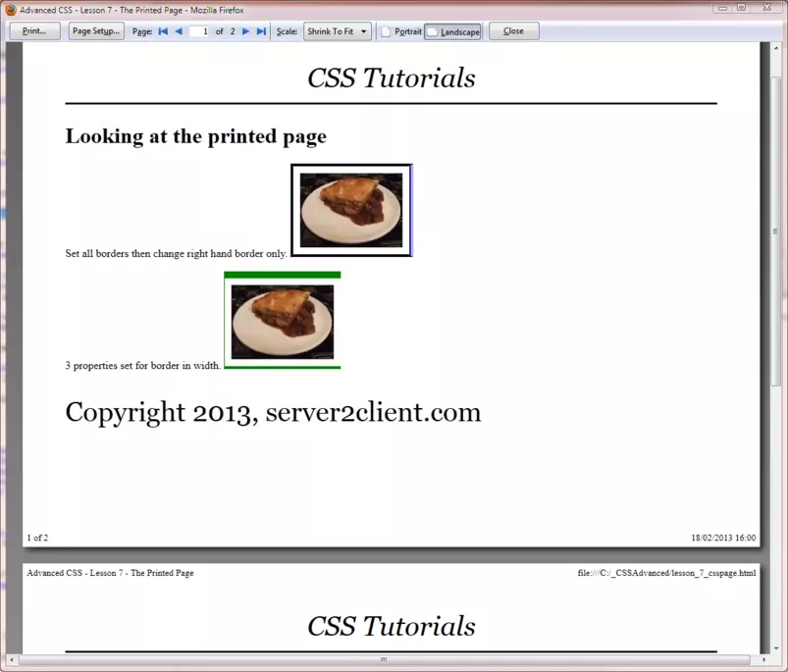Click the horizontal scrollbar left arrow
Image resolution: width=788 pixels, height=672 pixels.
click(x=12, y=659)
